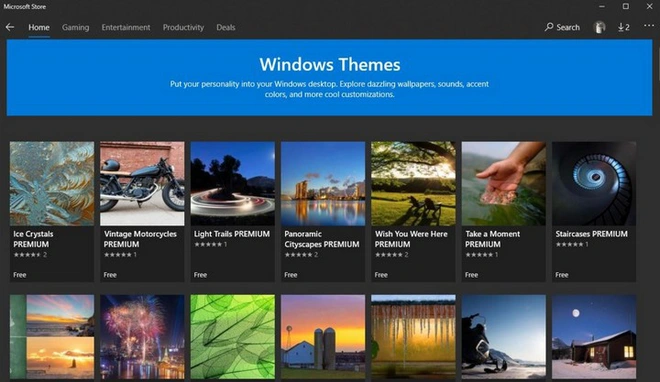The height and width of the screenshot is (382, 660).
Task: Open the Panoramic Cityscapes PREMIUM theme thumbnail
Action: [x=323, y=183]
